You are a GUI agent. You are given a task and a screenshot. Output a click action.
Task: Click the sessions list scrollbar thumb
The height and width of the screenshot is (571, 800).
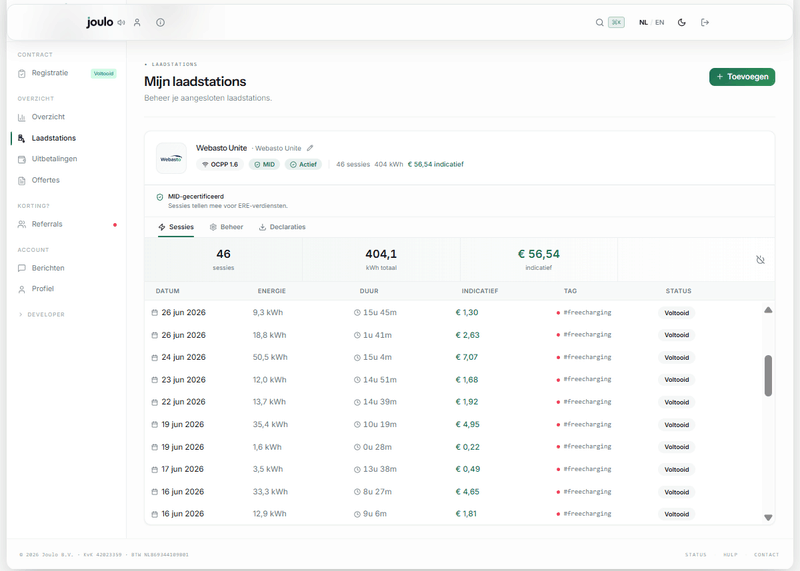tap(768, 376)
